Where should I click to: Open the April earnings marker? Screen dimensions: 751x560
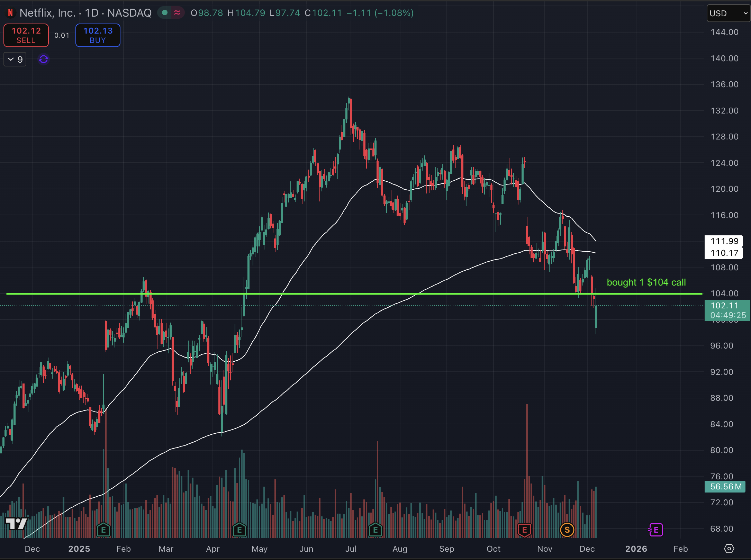[x=239, y=530]
